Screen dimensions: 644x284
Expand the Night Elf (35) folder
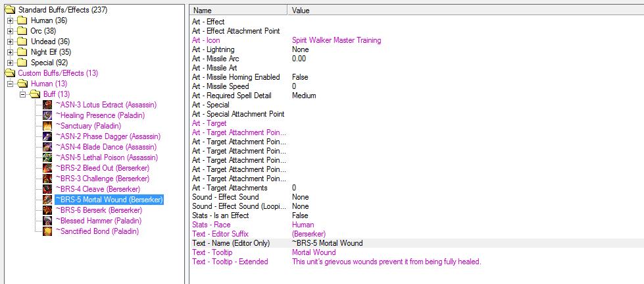point(10,52)
